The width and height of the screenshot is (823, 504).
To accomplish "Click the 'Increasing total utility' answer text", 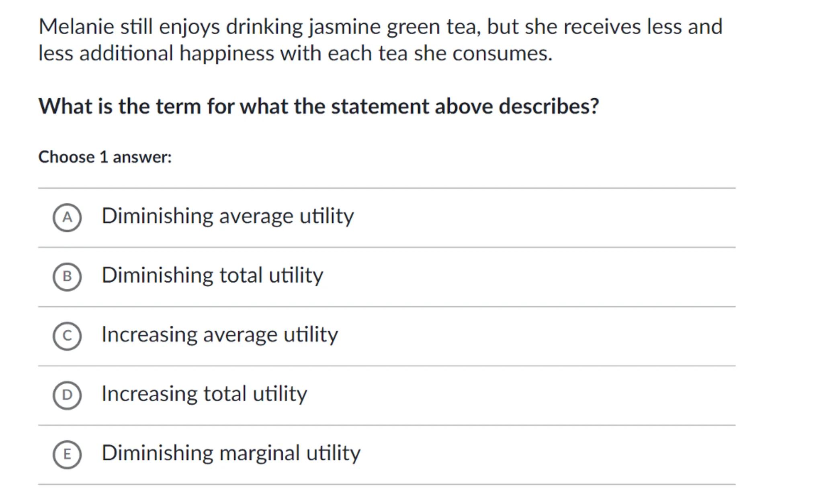I will coord(204,394).
